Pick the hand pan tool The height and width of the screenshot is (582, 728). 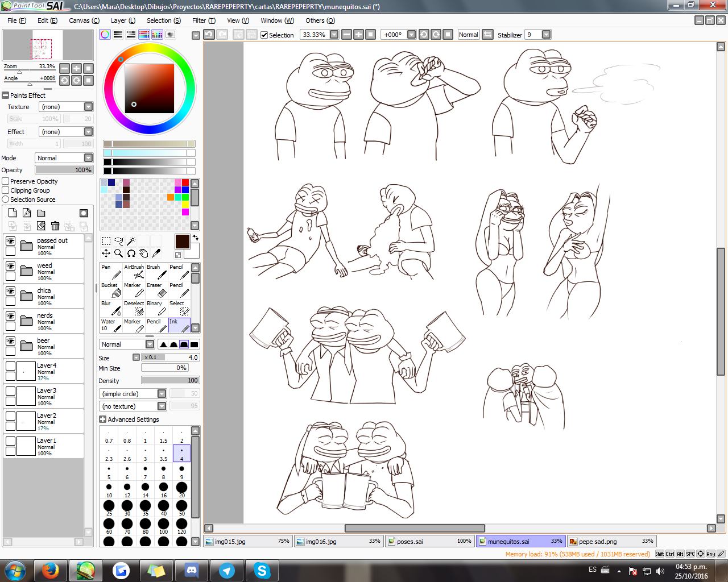click(x=143, y=253)
